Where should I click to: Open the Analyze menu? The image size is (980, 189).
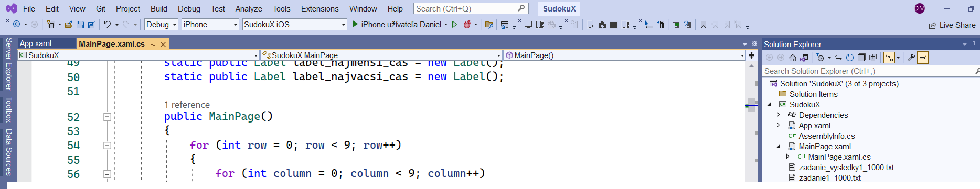[249, 9]
